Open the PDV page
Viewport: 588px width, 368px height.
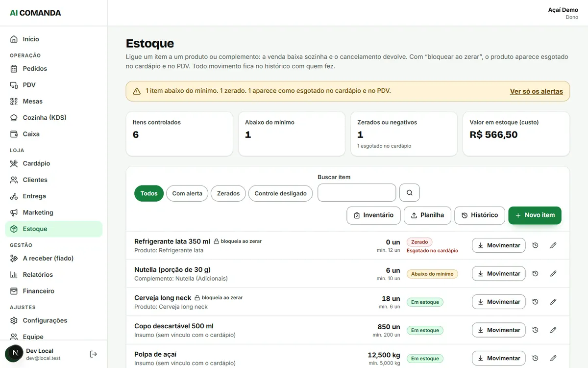point(54,85)
